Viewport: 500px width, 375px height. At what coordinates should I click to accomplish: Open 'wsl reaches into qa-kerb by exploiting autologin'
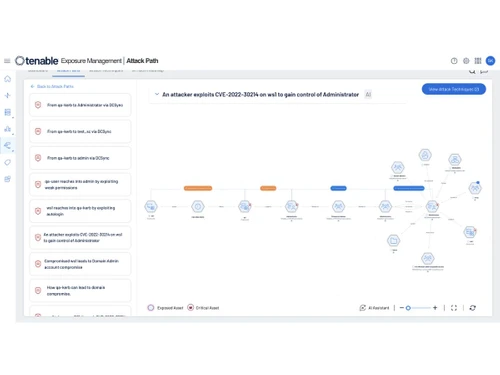point(80,211)
